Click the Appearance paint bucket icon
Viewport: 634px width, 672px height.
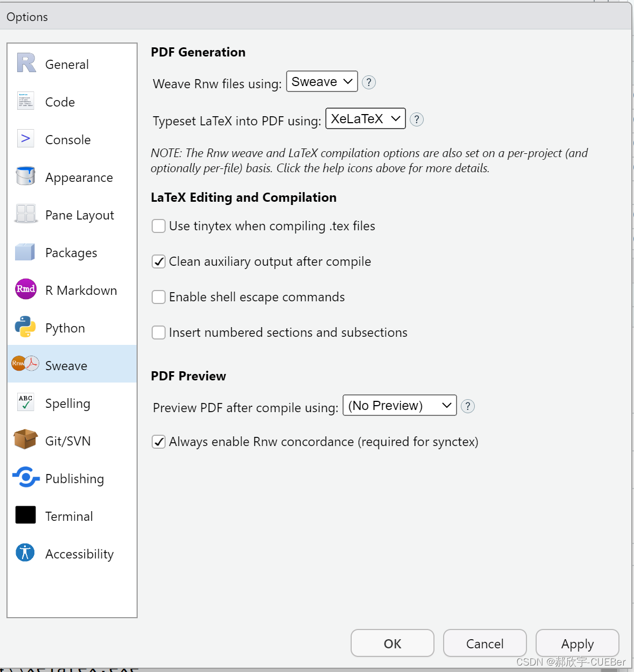click(26, 176)
